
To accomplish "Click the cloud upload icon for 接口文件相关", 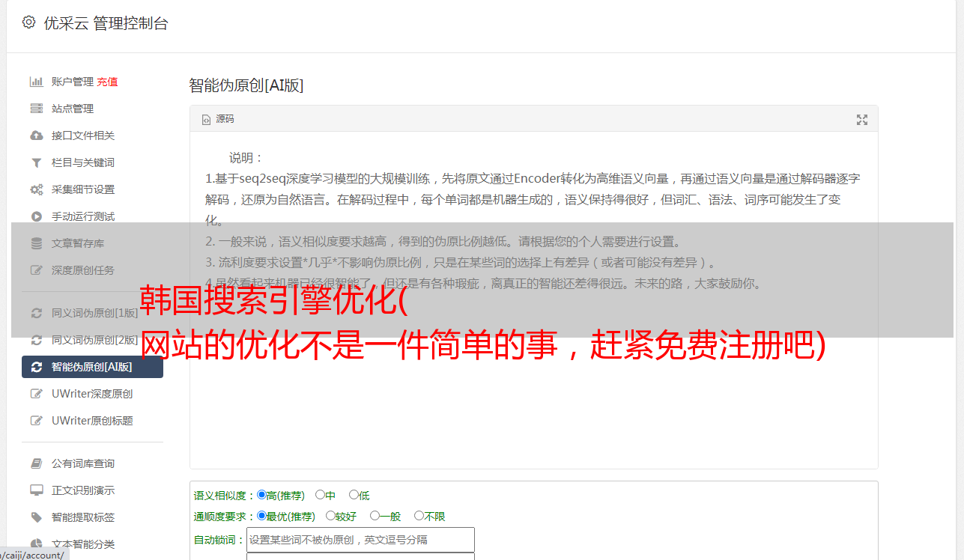I will 36,136.
